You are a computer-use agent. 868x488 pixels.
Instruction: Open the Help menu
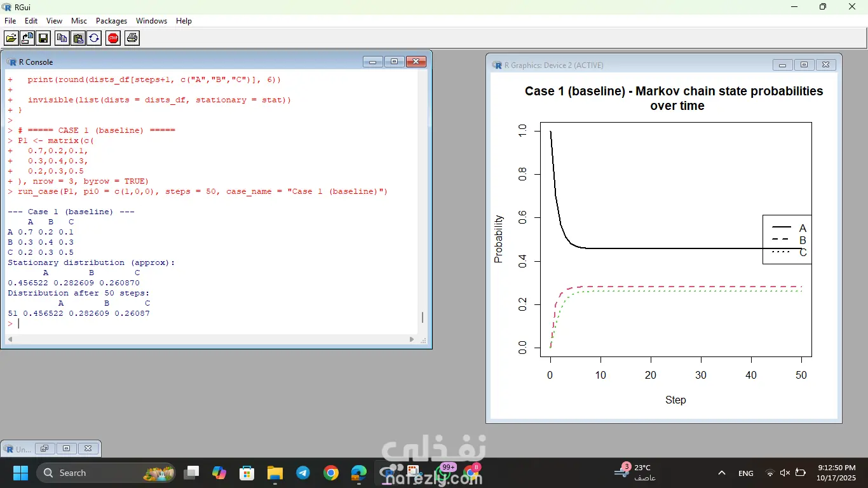[184, 21]
